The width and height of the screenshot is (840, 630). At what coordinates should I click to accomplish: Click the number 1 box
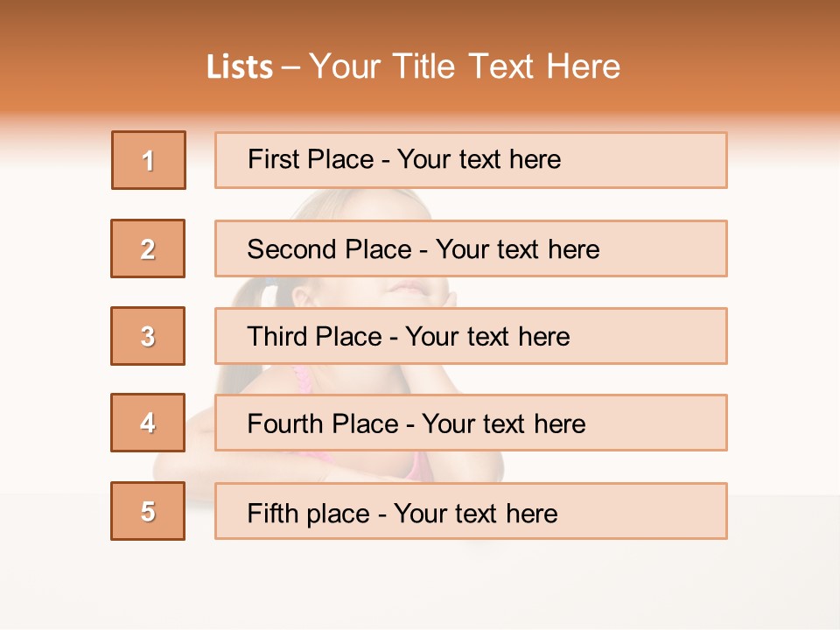pos(149,160)
